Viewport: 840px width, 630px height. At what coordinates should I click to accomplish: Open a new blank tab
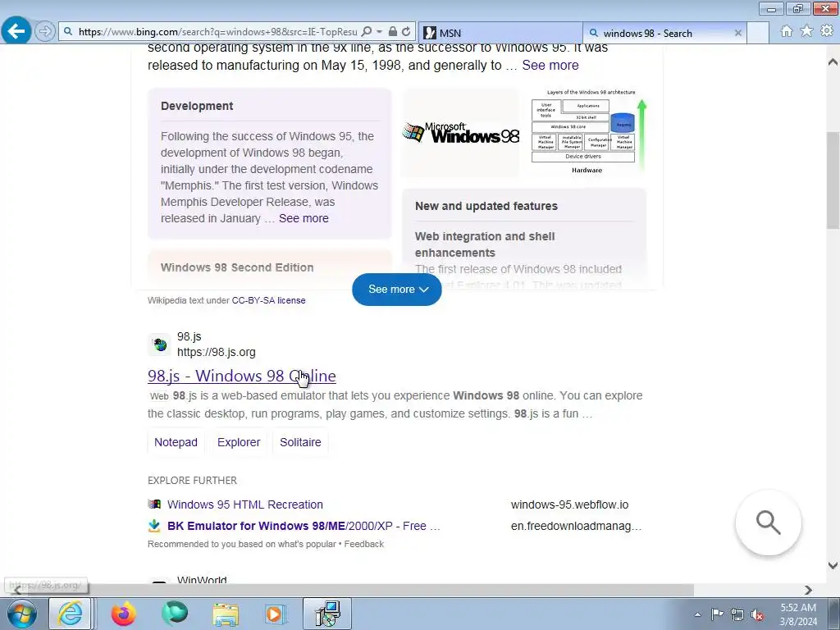coord(757,33)
